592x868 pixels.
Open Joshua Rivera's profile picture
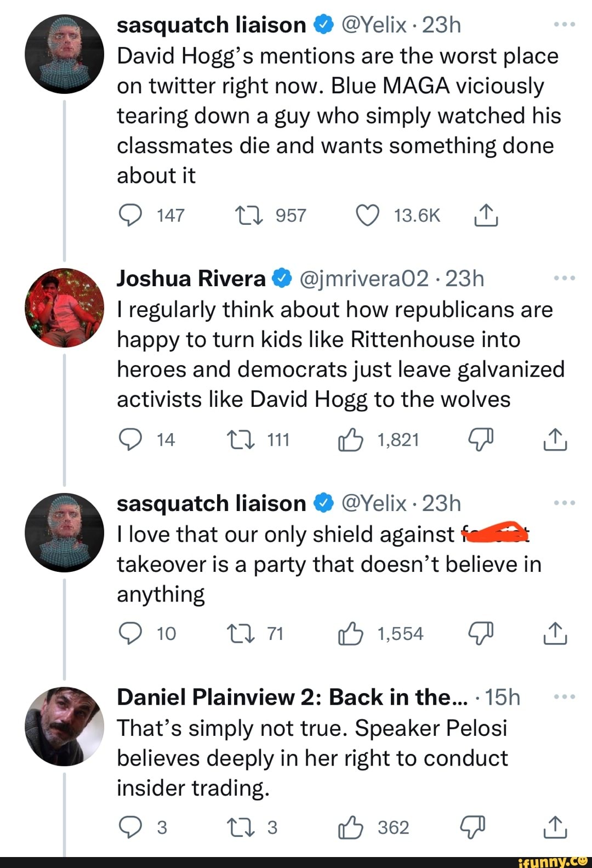[65, 308]
